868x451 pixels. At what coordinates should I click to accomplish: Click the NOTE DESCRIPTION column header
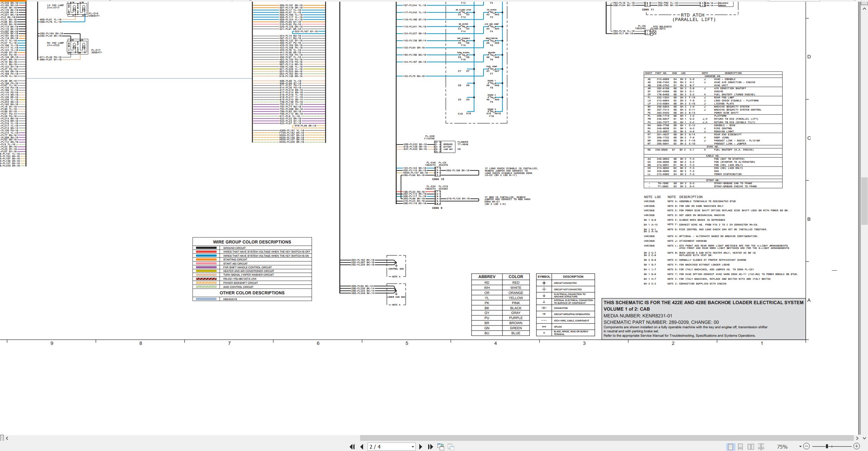point(685,197)
